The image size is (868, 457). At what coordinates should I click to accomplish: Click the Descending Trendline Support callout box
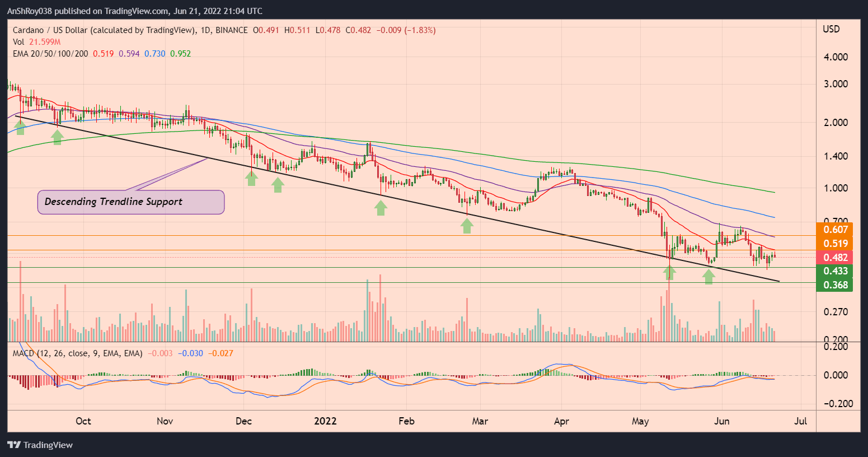point(131,202)
